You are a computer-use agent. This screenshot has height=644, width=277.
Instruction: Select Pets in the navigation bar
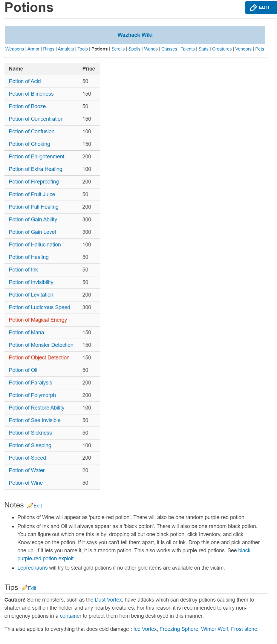click(259, 49)
